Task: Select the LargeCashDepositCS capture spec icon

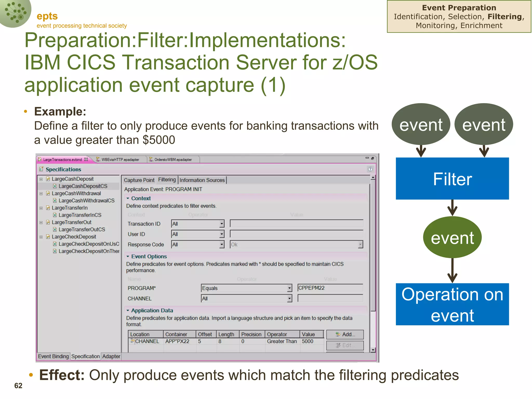Action: coord(55,186)
